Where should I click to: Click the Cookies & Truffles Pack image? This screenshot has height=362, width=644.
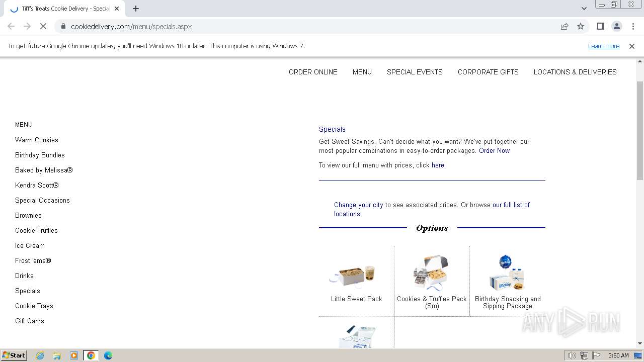pos(431,273)
